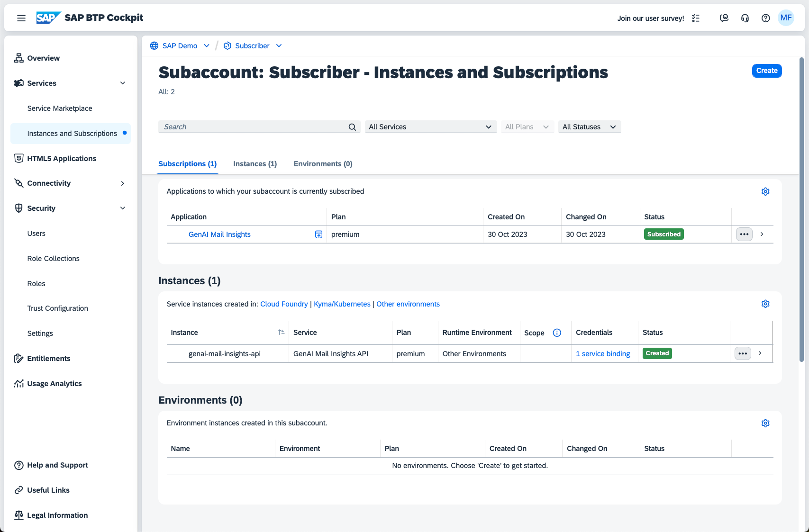
Task: Open Subscriptions table settings gear
Action: pyautogui.click(x=765, y=191)
